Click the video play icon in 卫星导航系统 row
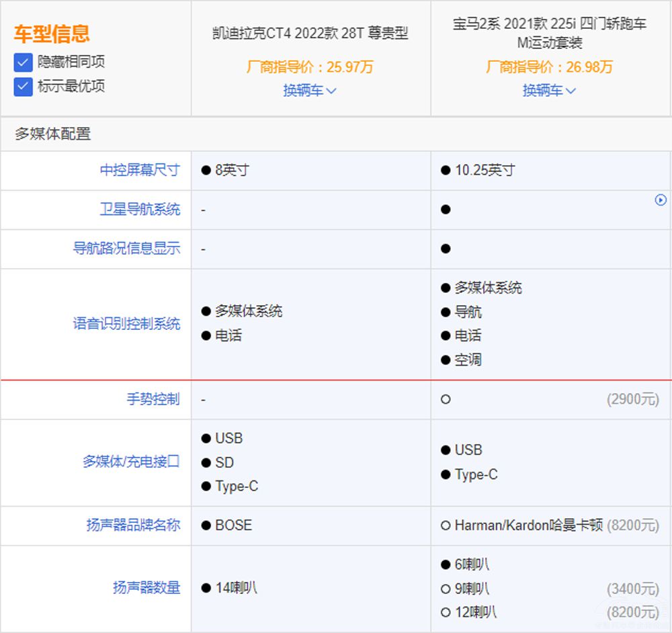672x633 pixels. tap(661, 200)
